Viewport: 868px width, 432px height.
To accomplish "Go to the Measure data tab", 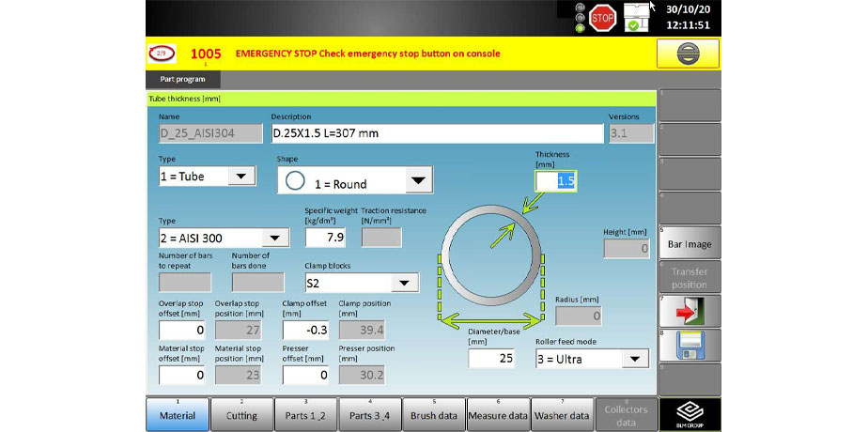I will click(x=497, y=415).
